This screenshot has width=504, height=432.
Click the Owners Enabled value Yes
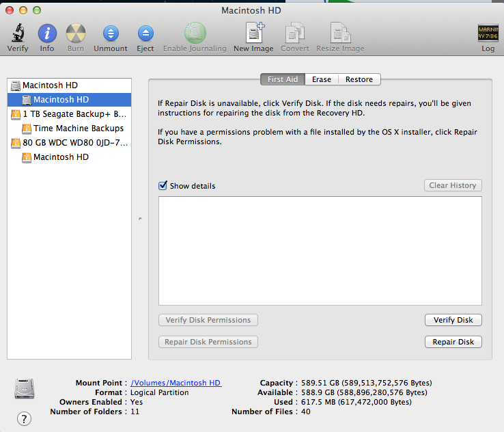click(137, 402)
